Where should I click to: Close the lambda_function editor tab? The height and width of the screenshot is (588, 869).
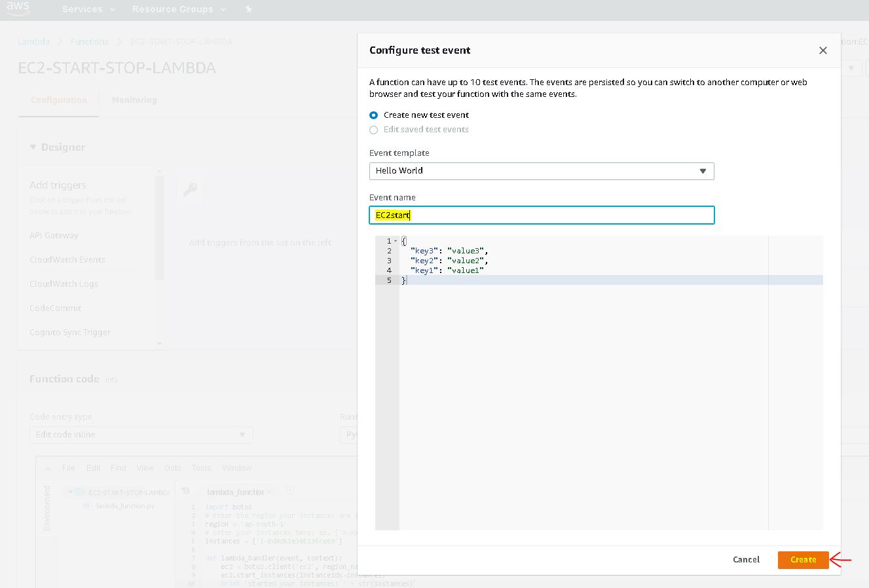coord(270,492)
